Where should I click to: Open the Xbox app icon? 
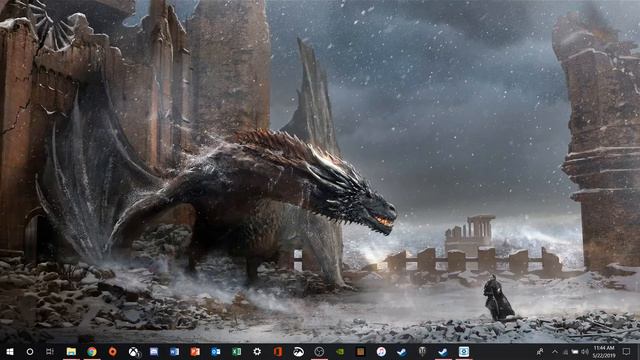pyautogui.click(x=134, y=351)
